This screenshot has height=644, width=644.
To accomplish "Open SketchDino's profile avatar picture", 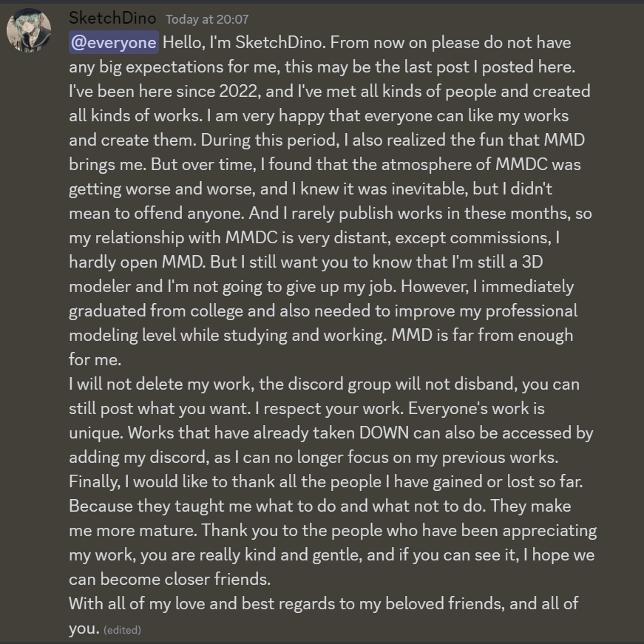I will pos(29,30).
